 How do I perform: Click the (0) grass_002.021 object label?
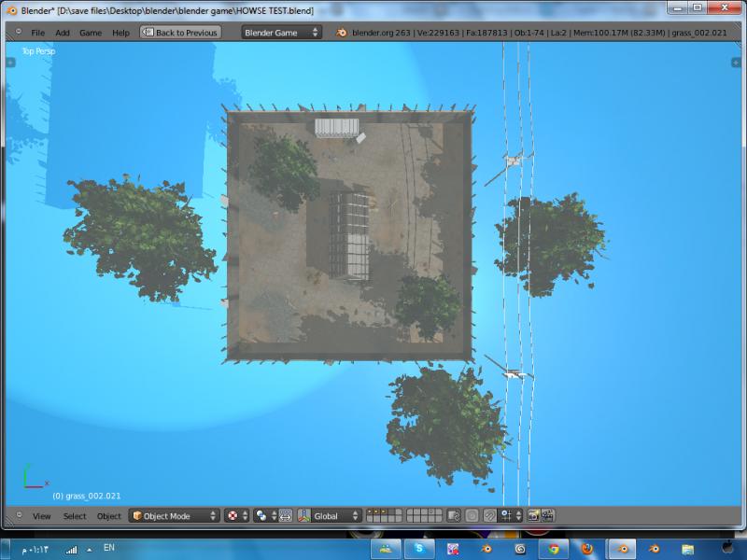87,496
